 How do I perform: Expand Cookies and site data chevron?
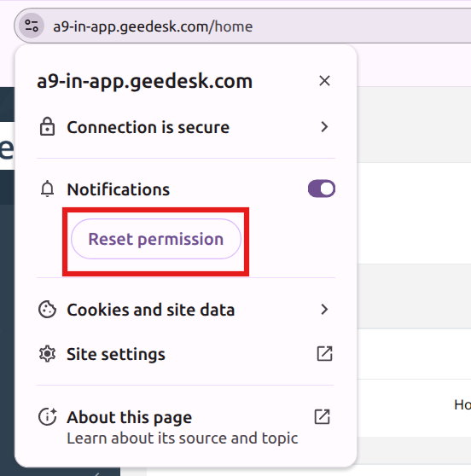[x=324, y=310]
